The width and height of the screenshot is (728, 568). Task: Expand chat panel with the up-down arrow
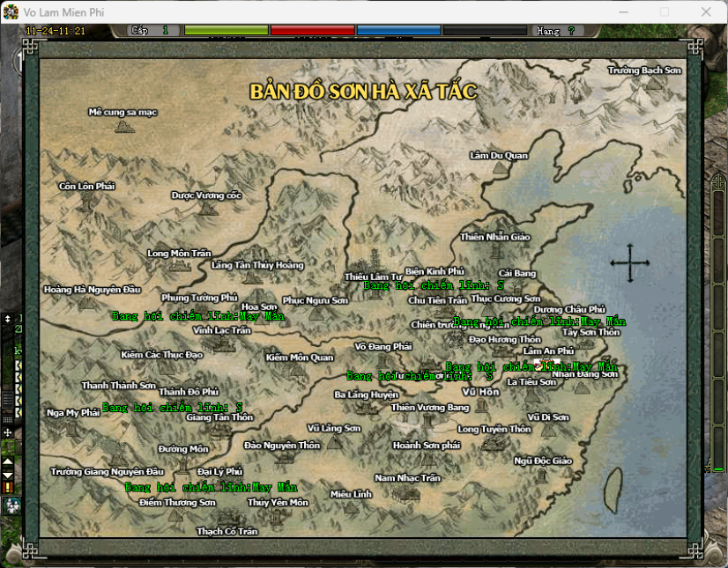coord(8,318)
